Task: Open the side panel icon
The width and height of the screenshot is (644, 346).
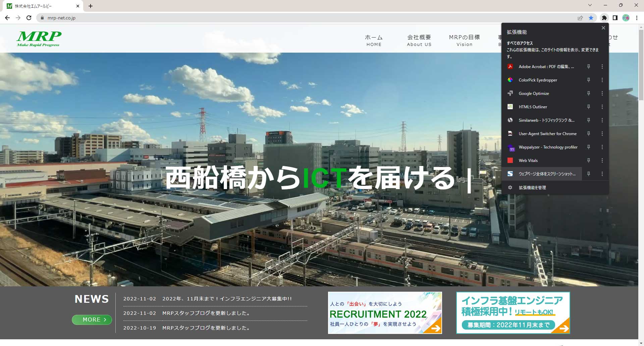Action: click(615, 18)
